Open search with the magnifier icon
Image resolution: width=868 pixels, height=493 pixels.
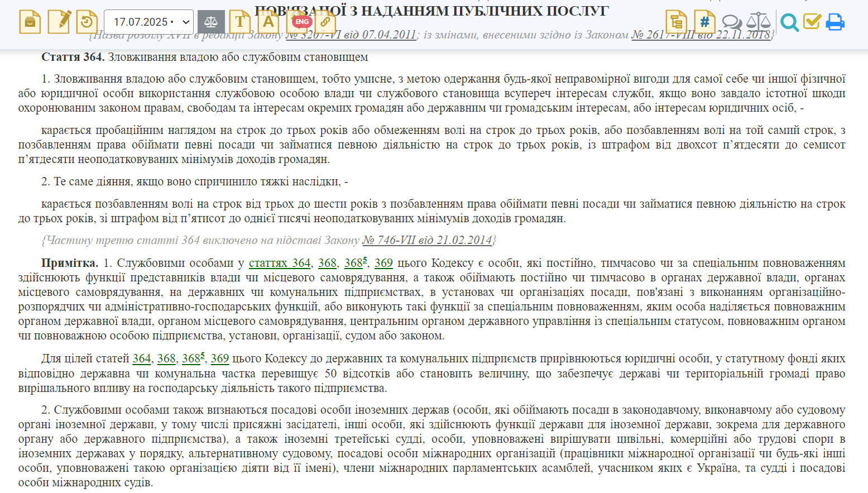[x=790, y=22]
